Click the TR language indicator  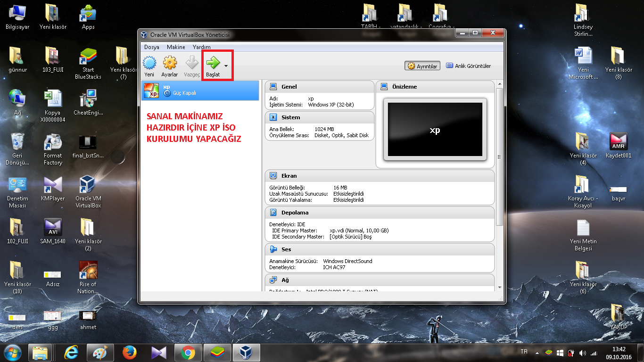click(x=524, y=352)
